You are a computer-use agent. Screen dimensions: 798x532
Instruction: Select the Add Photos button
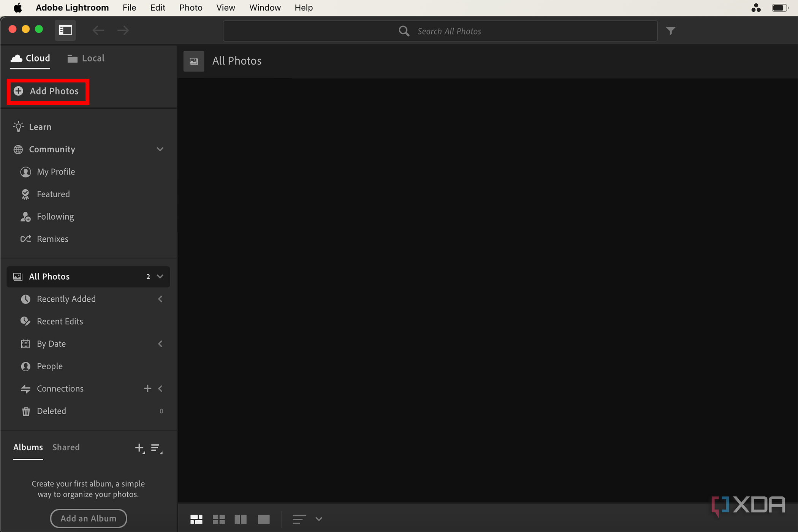tap(48, 91)
